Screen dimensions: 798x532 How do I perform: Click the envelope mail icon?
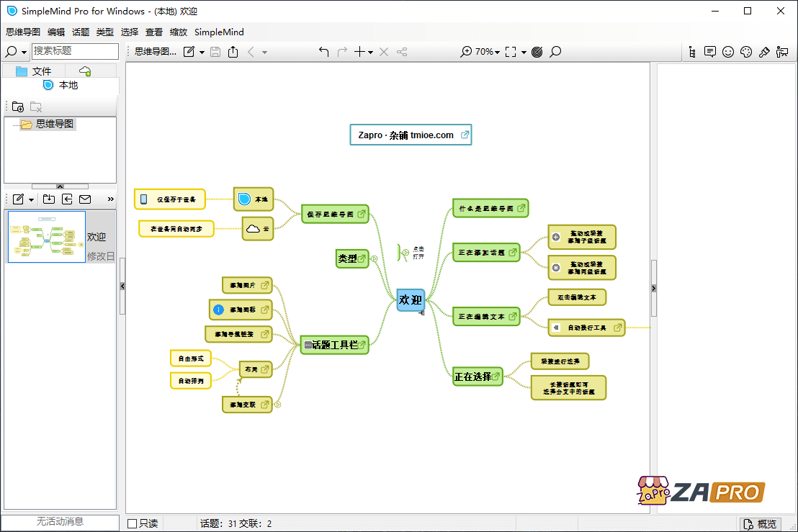tap(84, 199)
